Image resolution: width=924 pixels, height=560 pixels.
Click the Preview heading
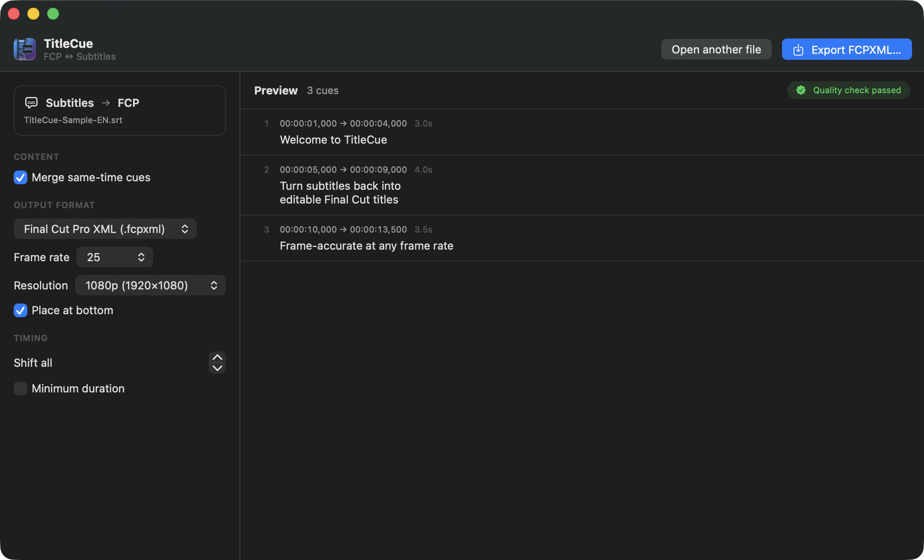[x=276, y=91]
